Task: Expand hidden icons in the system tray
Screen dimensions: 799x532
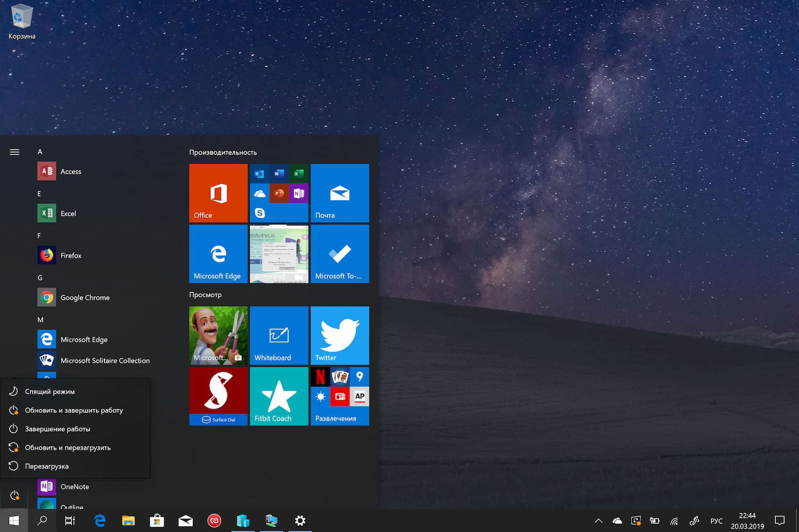Action: click(x=598, y=521)
